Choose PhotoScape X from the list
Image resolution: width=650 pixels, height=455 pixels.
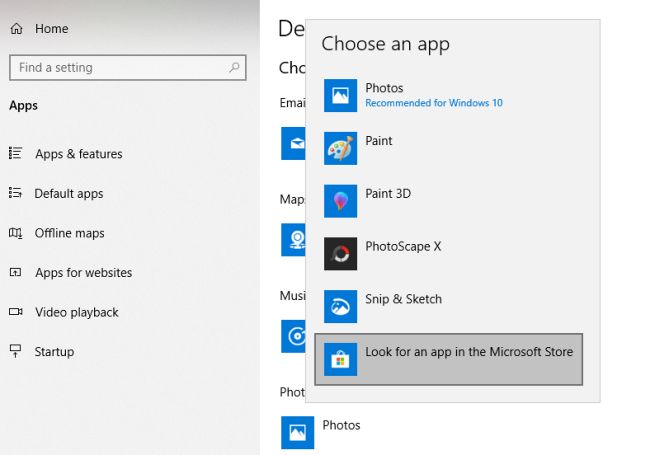pos(403,246)
